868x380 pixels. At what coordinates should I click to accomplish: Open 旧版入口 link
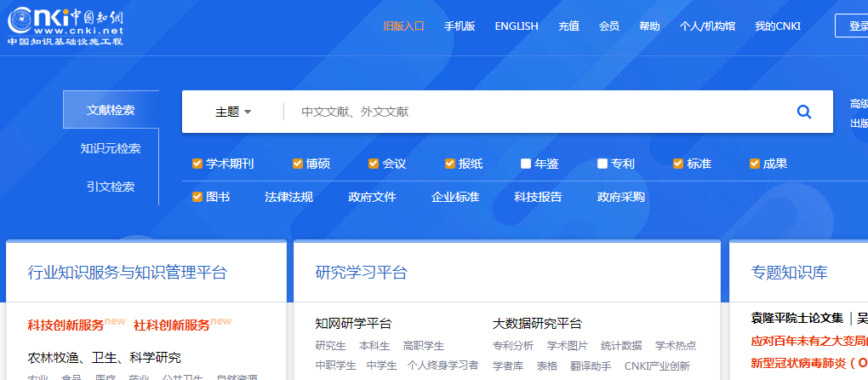click(x=403, y=26)
